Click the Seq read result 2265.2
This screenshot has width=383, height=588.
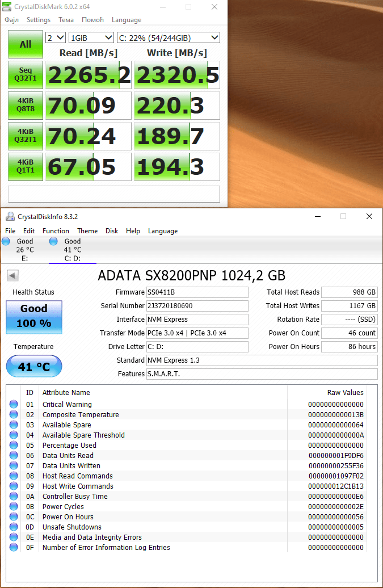click(89, 74)
